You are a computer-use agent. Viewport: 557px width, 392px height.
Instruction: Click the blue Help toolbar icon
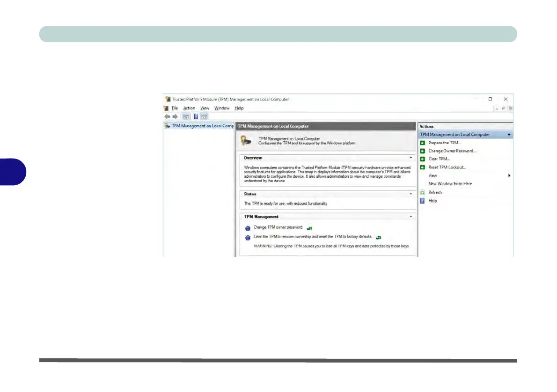[x=196, y=116]
